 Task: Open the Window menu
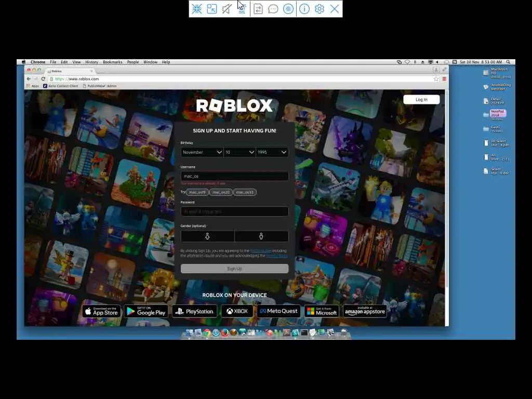pos(150,62)
